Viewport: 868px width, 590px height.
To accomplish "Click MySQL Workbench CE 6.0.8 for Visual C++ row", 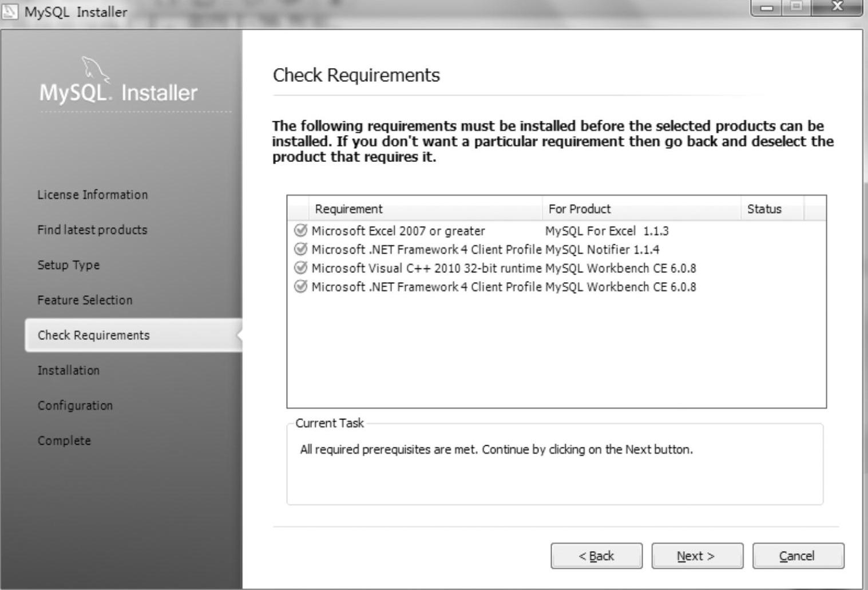I will click(x=621, y=268).
